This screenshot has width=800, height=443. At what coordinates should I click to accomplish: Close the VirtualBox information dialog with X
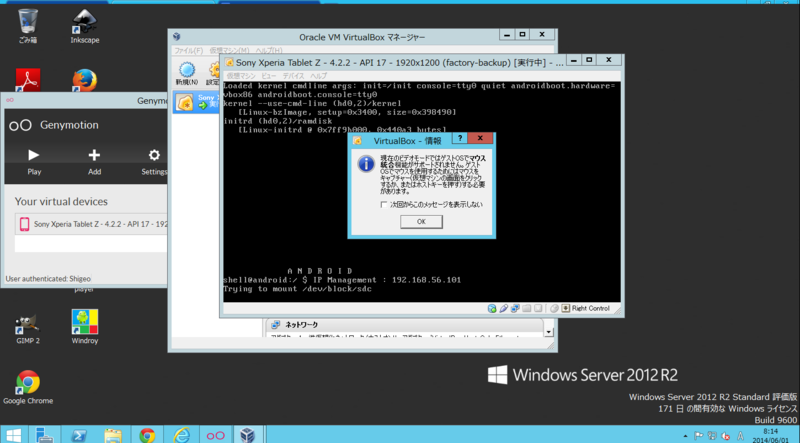pos(480,138)
